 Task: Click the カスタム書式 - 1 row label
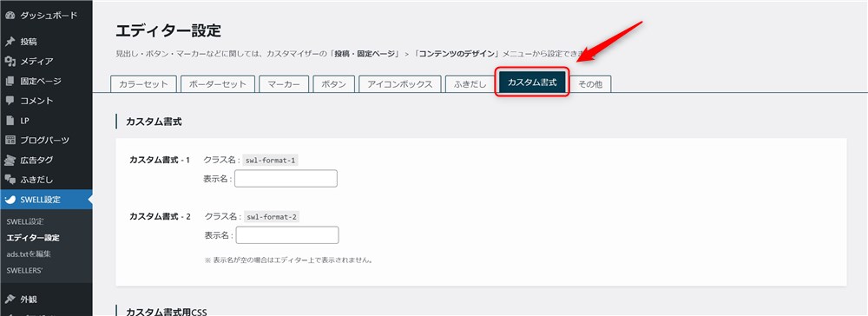[160, 160]
